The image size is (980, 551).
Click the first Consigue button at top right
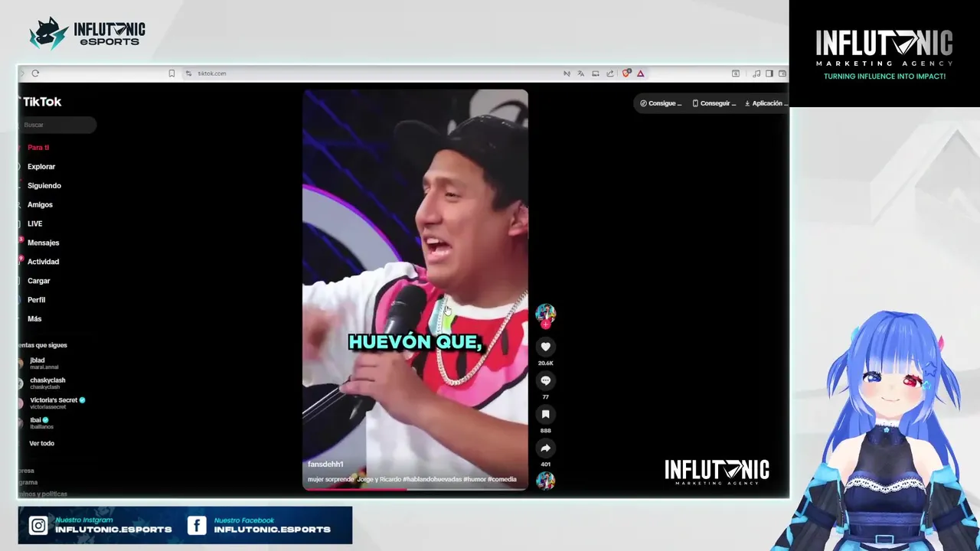click(661, 103)
